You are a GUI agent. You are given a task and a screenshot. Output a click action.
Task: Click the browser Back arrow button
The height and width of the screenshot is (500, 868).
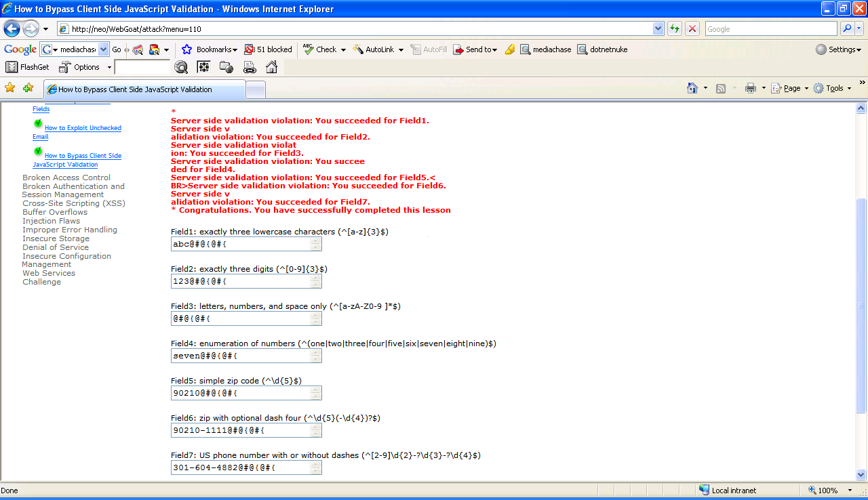click(12, 29)
